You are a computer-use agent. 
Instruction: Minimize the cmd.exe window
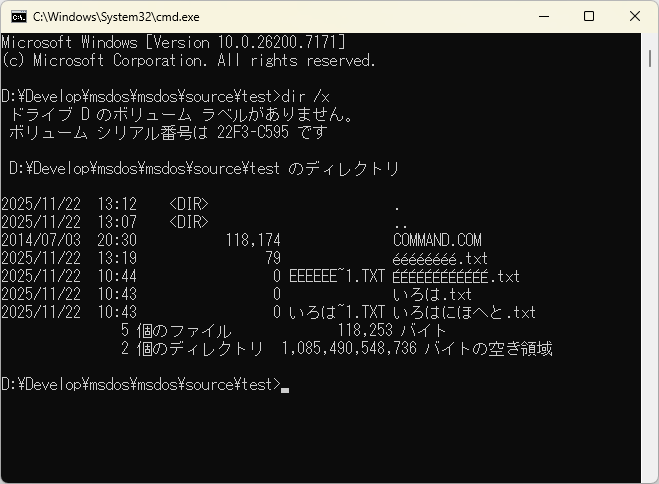click(x=543, y=16)
